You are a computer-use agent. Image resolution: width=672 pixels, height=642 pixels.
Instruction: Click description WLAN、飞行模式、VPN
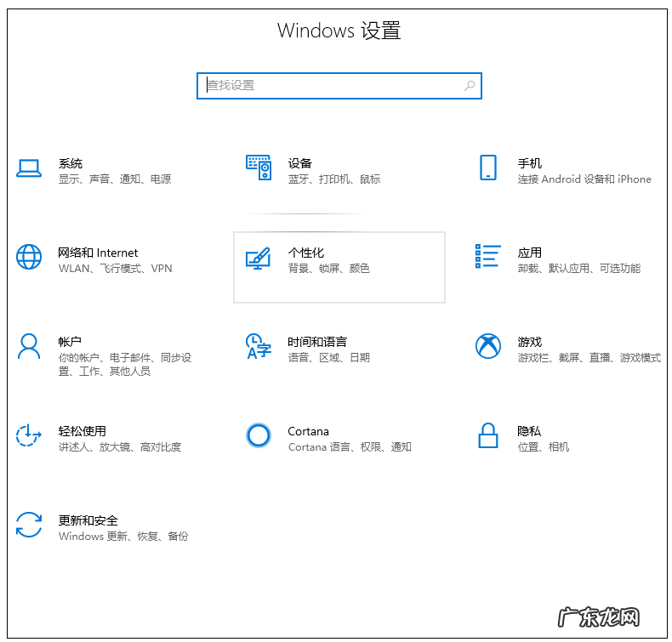tap(116, 269)
